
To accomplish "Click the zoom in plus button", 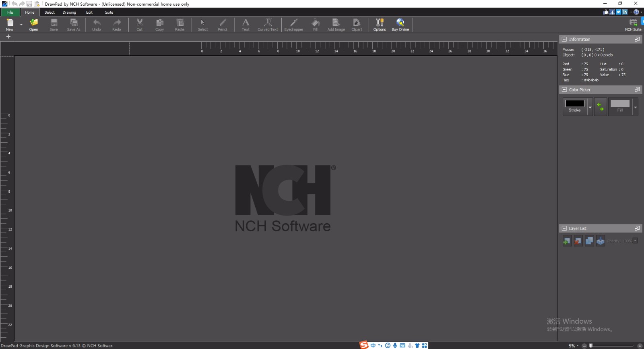I will tap(640, 346).
